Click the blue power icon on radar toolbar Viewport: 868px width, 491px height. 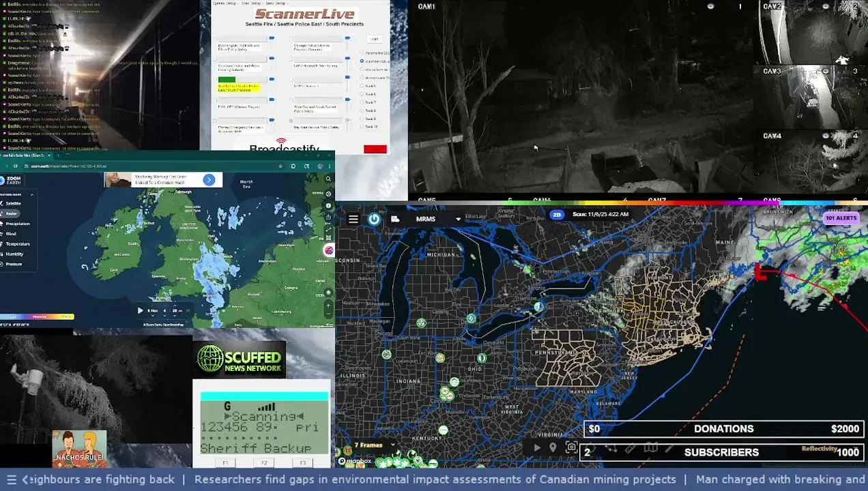pos(374,219)
